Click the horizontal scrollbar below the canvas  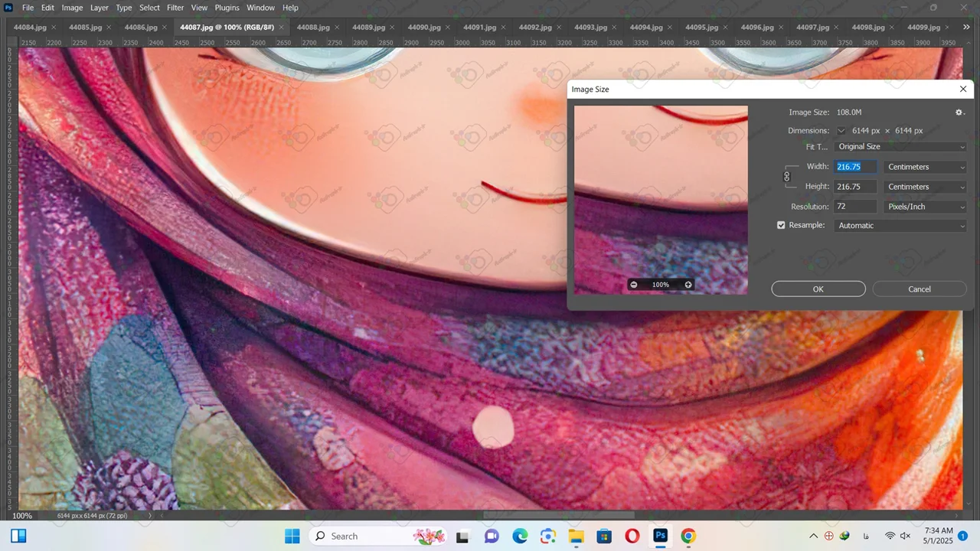click(559, 515)
